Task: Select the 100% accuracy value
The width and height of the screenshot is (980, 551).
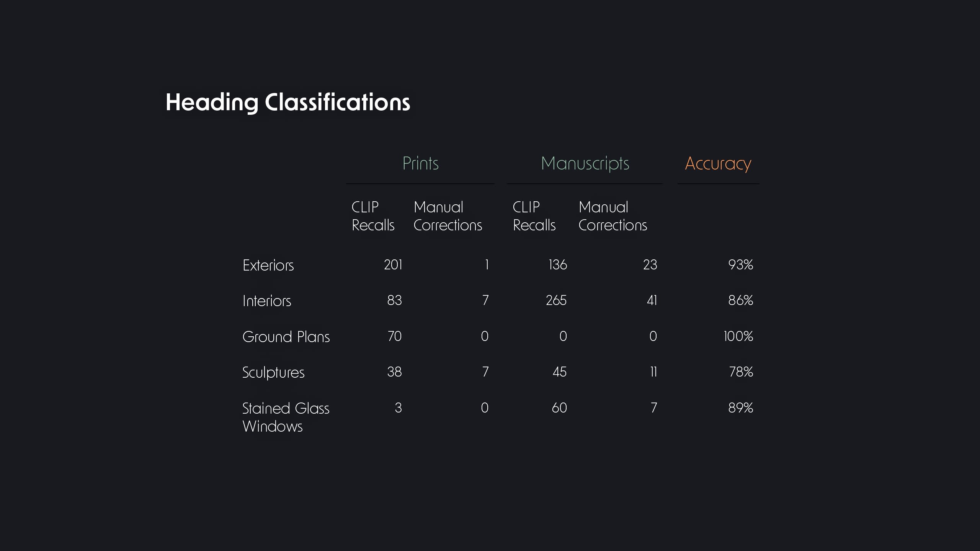Action: tap(738, 336)
